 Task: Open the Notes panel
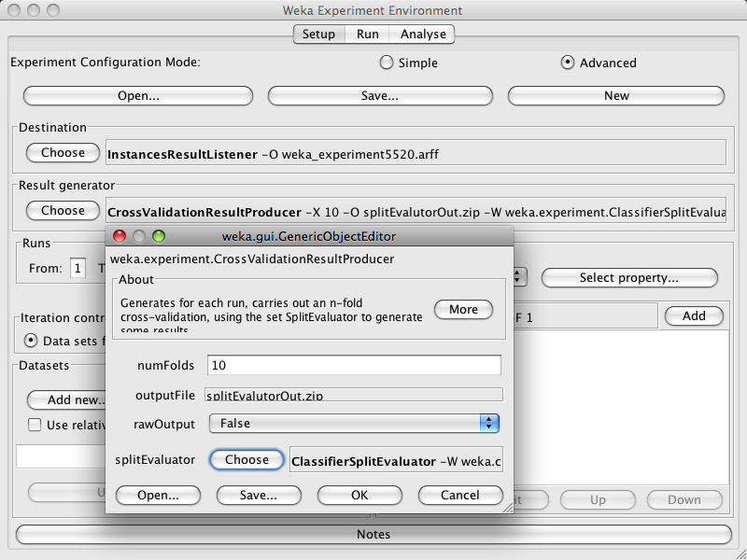[373, 534]
